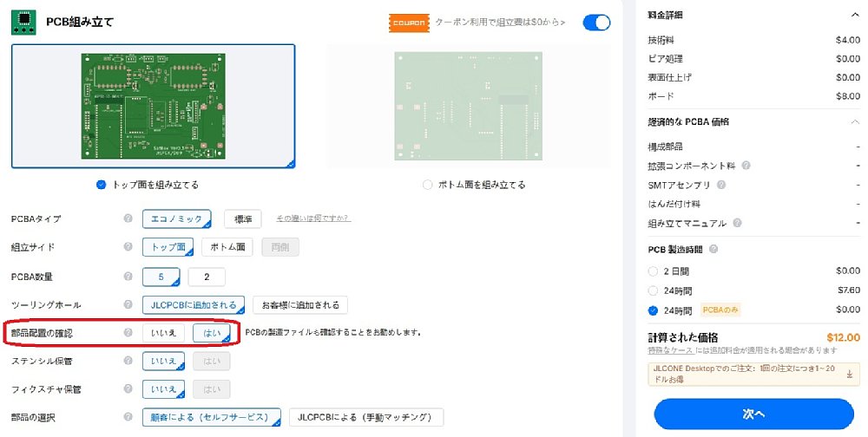This screenshot has width=868, height=437.
Task: Choose 2 日間 build time radio
Action: pyautogui.click(x=654, y=271)
